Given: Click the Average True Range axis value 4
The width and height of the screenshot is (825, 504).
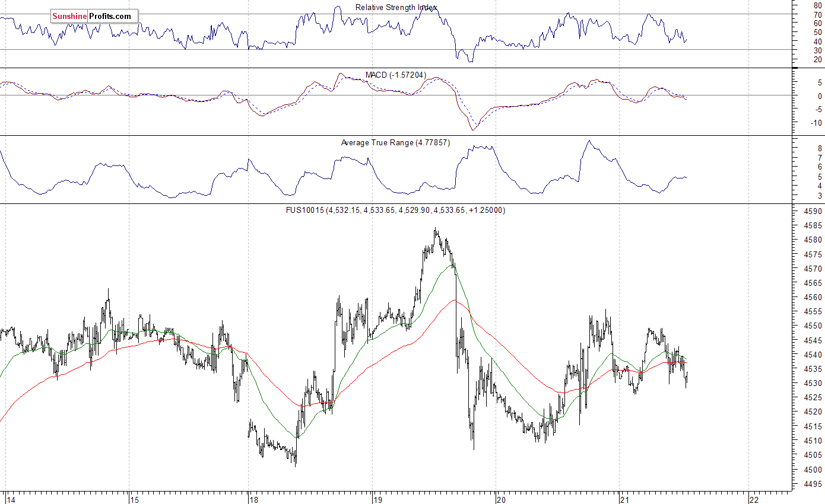Looking at the screenshot, I should point(820,186).
